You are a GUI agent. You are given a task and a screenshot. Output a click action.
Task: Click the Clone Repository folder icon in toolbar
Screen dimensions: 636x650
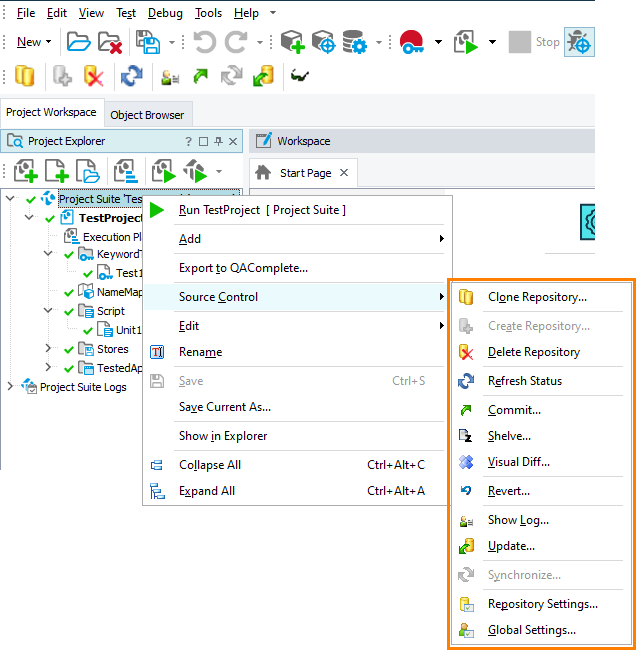(x=24, y=76)
